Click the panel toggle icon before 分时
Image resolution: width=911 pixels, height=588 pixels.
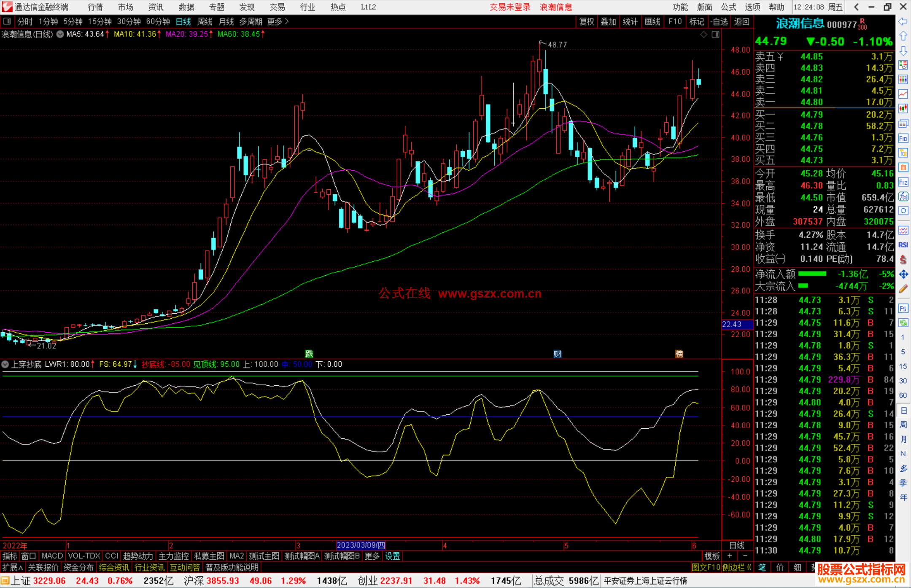click(7, 21)
